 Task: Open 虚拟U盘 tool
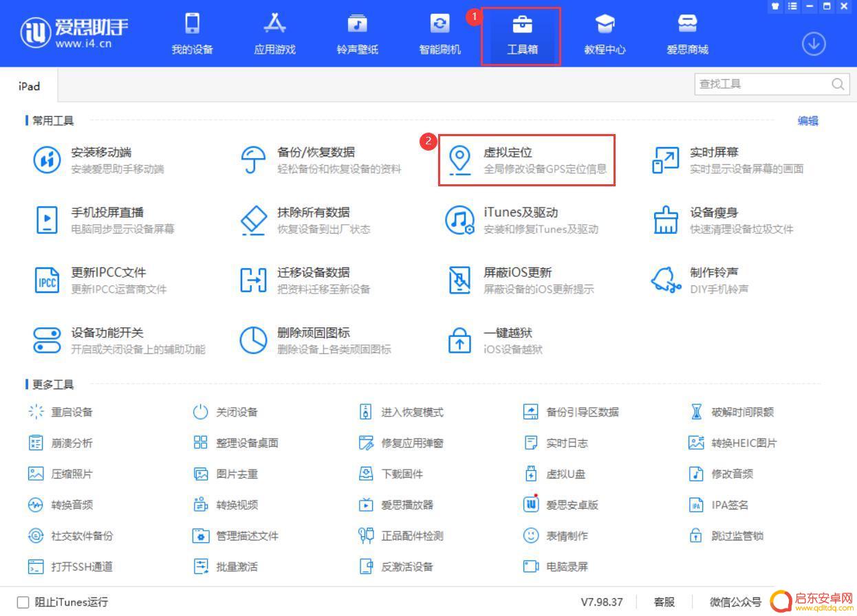tap(554, 474)
